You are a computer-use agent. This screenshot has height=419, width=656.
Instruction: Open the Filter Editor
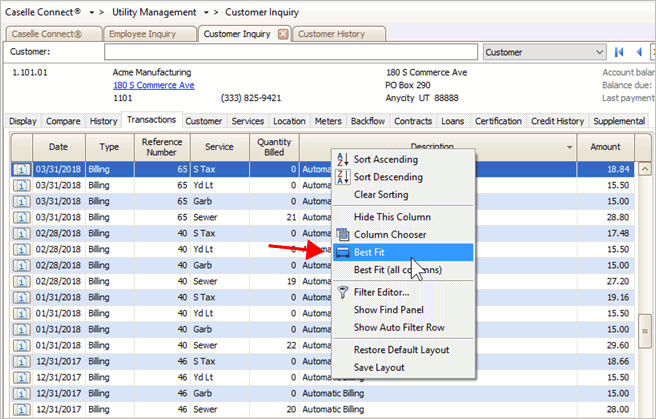coord(405,292)
